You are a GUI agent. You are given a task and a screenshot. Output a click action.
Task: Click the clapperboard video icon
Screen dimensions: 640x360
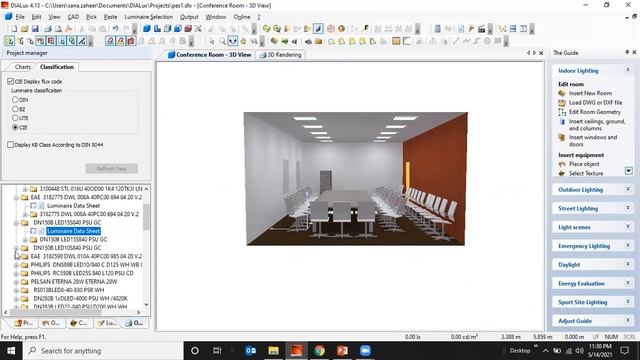pos(482,29)
